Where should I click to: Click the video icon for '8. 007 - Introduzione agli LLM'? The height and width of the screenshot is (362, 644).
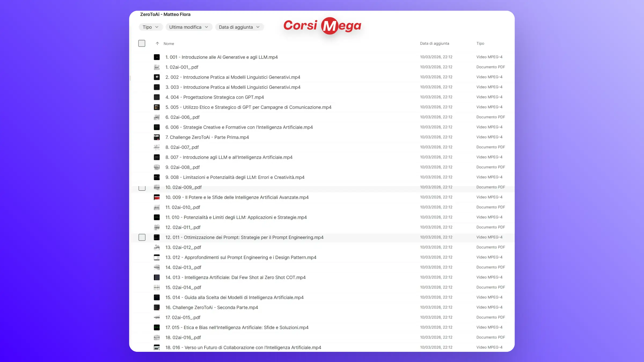(157, 157)
